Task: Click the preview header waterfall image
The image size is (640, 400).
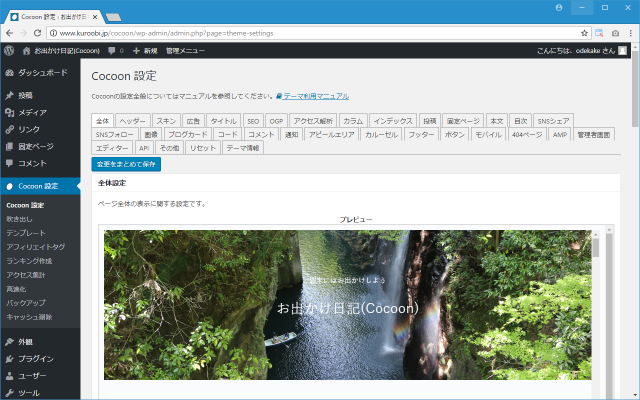Action: 347,305
